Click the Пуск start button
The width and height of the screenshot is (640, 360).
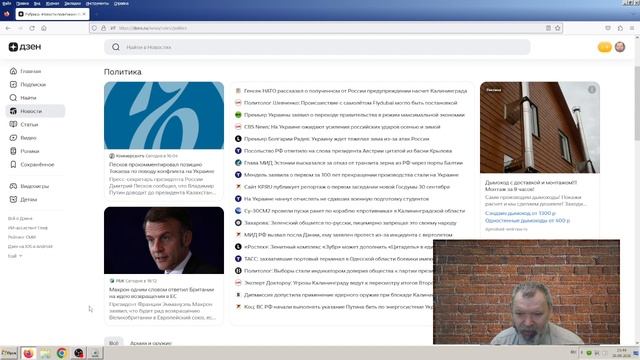coord(9,353)
